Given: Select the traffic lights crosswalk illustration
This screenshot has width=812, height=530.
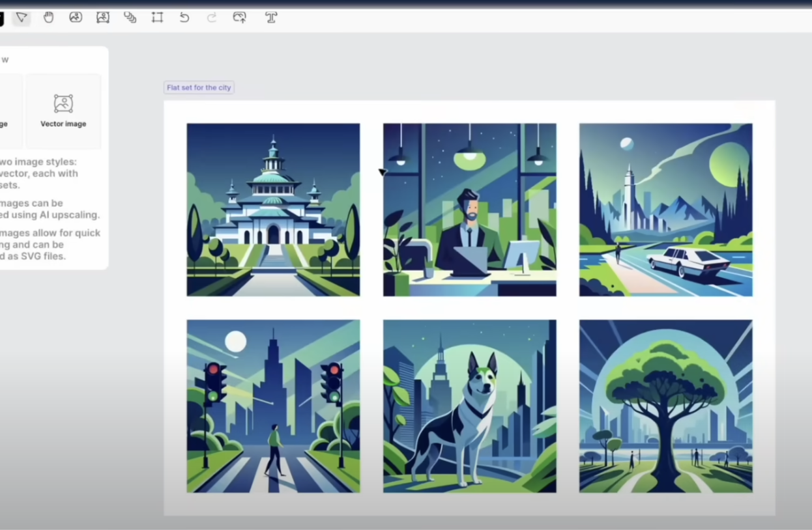Looking at the screenshot, I should [273, 406].
